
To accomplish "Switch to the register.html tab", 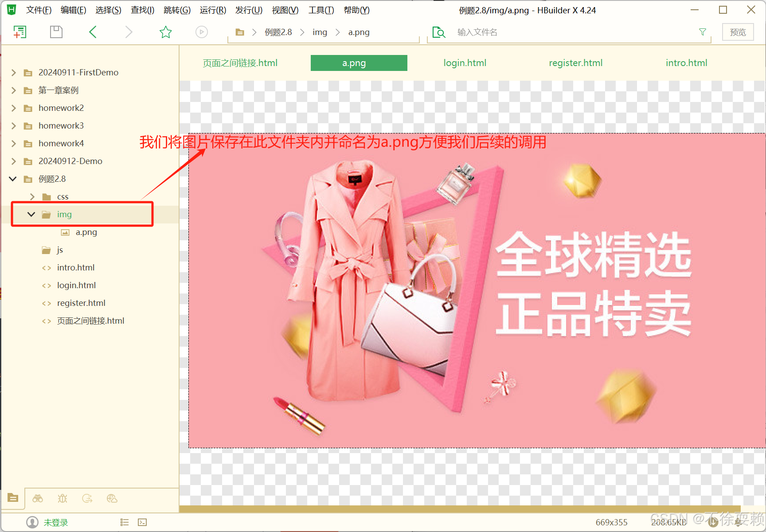I will coord(576,63).
